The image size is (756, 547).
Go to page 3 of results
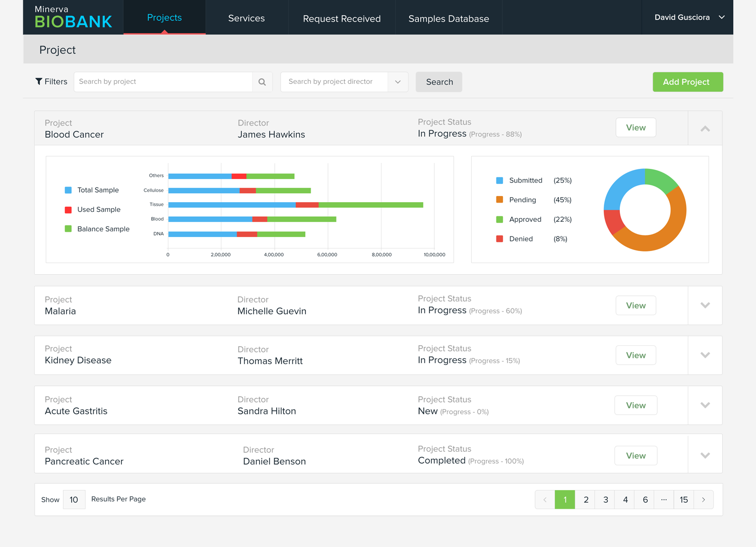pyautogui.click(x=605, y=500)
